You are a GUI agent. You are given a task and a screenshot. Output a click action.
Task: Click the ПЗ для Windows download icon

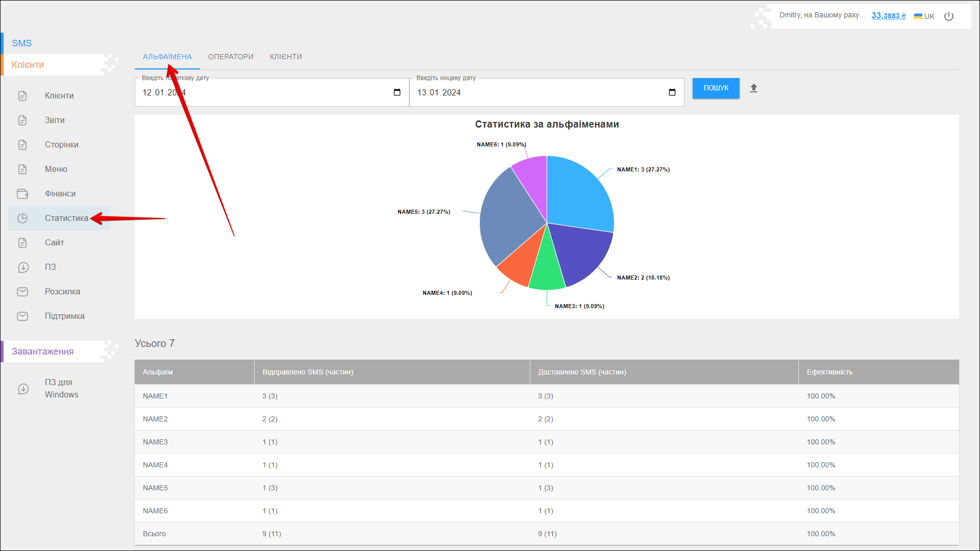[x=23, y=389]
